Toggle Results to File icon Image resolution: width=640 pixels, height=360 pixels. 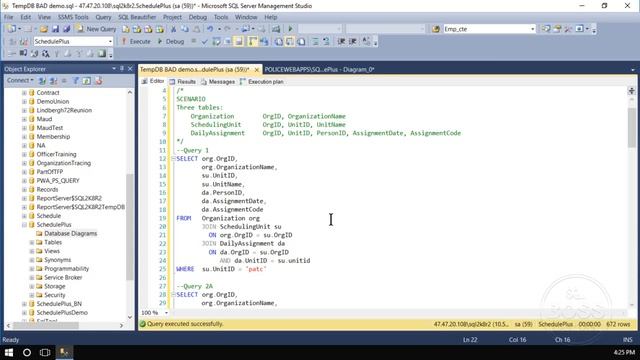301,41
